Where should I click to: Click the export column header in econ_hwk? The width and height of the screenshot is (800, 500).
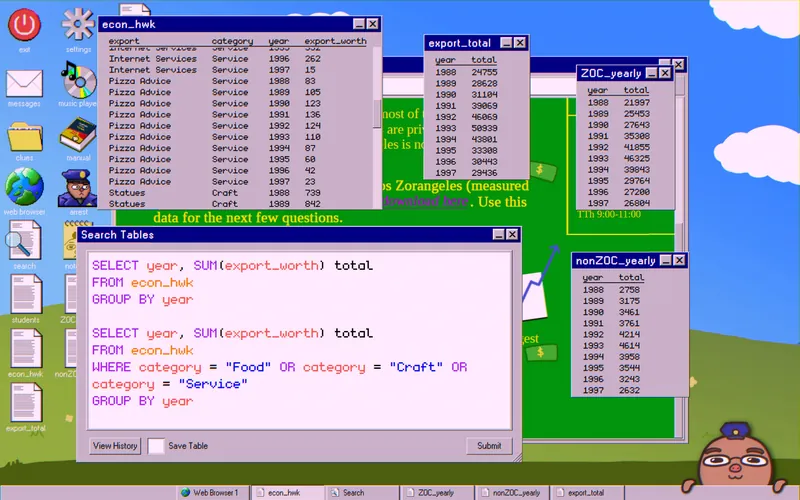pyautogui.click(x=123, y=41)
